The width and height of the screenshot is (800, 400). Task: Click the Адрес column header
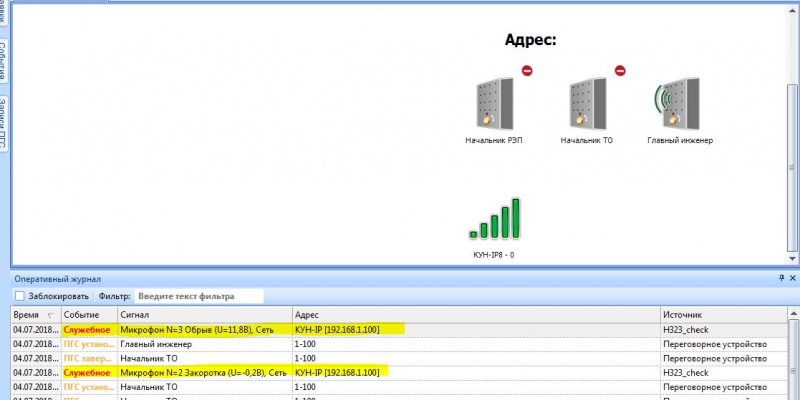pos(475,314)
